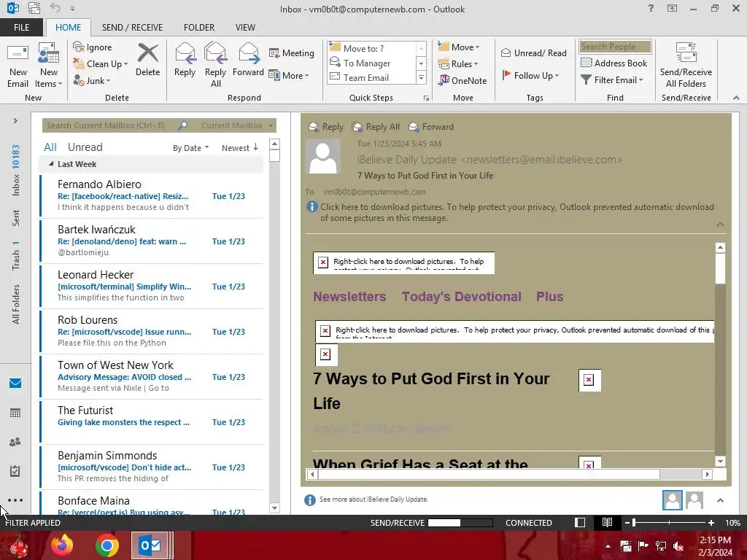The height and width of the screenshot is (560, 747).
Task: Click Send/Receive All Folders
Action: [x=686, y=66]
